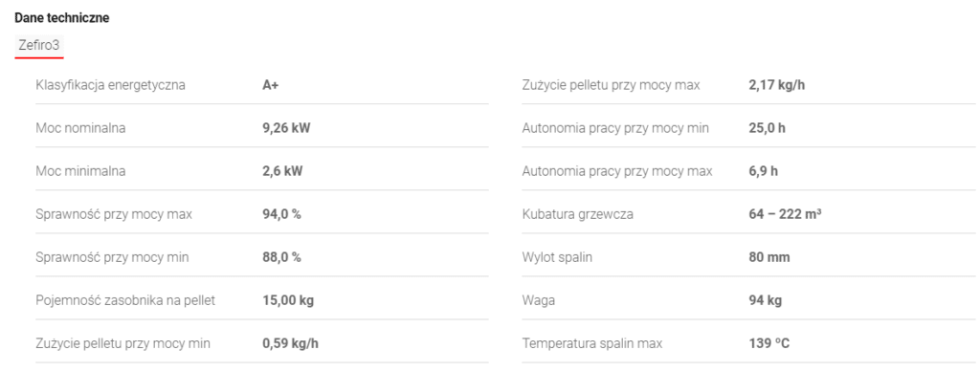Select the 64 – 222 m³ value
Screen dimensions: 980x372
[785, 214]
